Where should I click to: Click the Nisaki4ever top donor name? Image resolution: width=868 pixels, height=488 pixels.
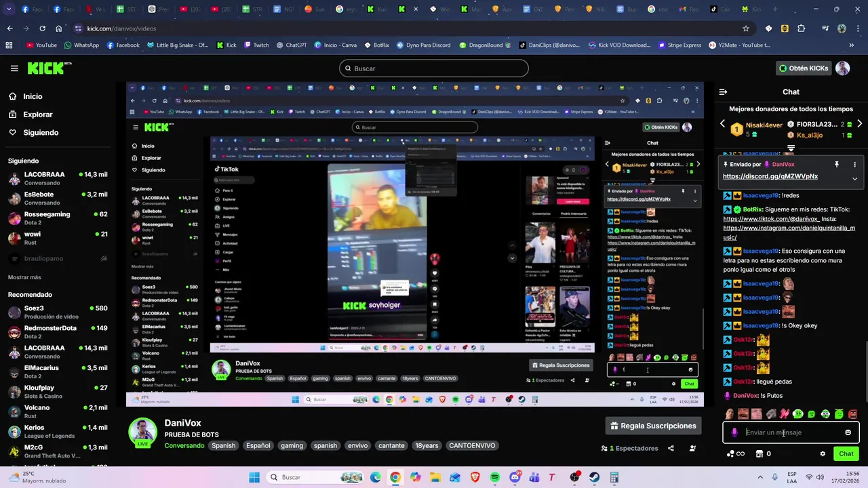(764, 125)
